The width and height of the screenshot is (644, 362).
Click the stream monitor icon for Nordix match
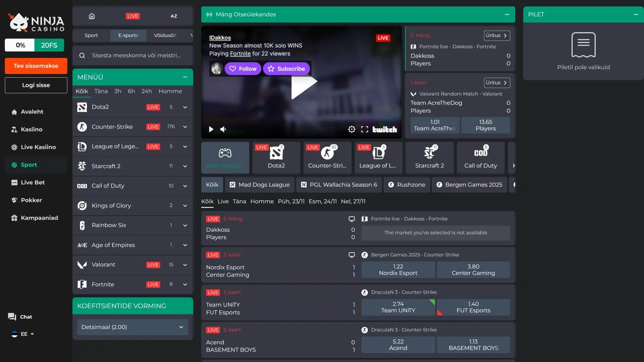(352, 255)
